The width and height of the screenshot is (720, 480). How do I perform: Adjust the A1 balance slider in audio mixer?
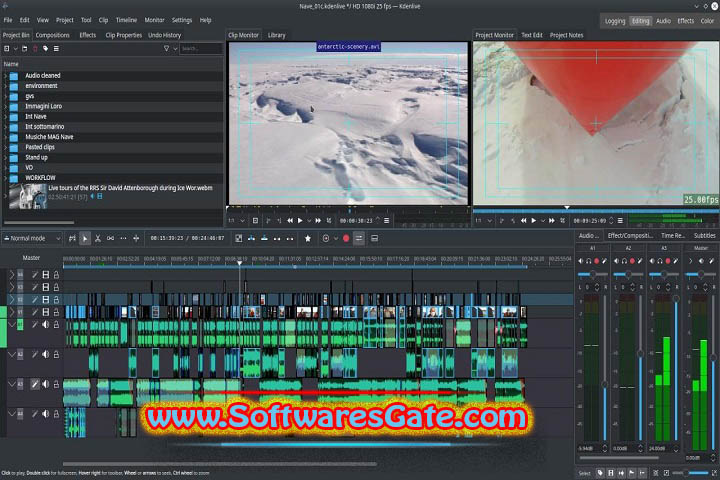click(592, 274)
